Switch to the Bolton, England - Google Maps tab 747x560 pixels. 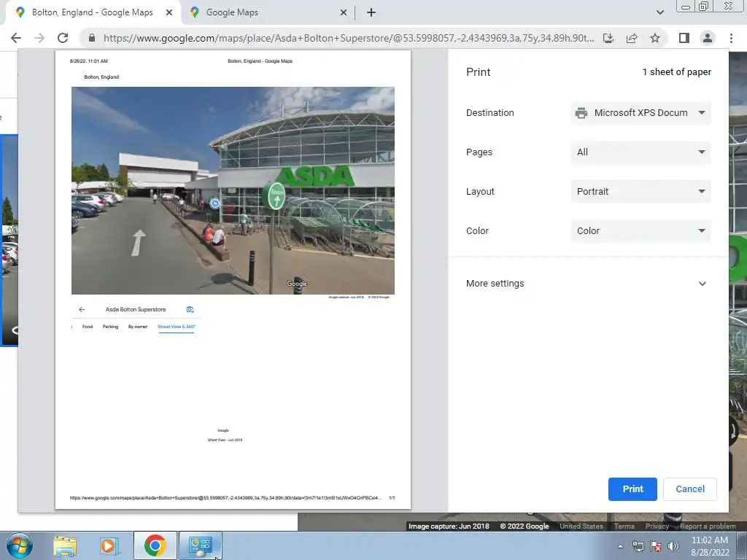(x=92, y=12)
